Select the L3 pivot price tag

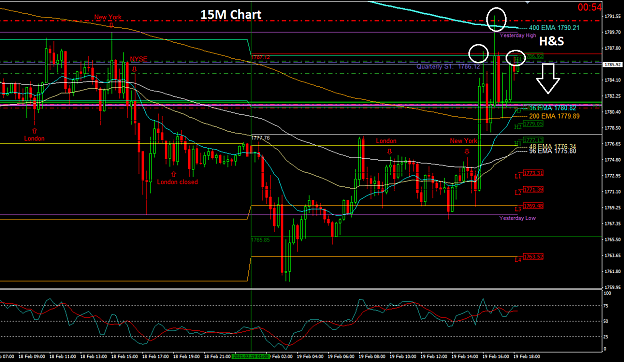pos(533,207)
